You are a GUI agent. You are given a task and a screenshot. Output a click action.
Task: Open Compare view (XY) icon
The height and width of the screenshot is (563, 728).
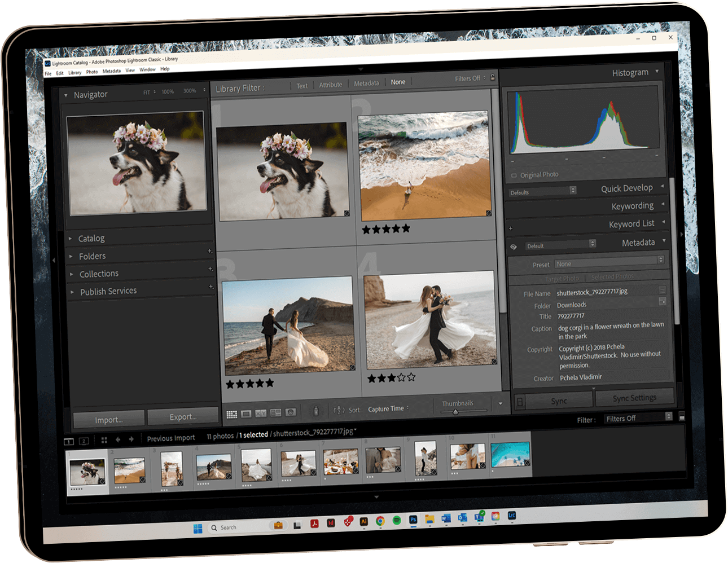[x=261, y=414]
